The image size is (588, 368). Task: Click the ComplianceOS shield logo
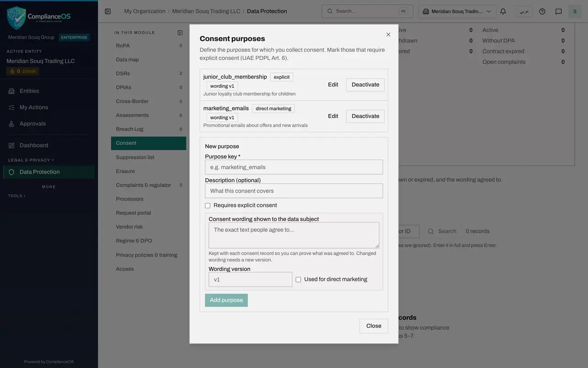coord(16,17)
